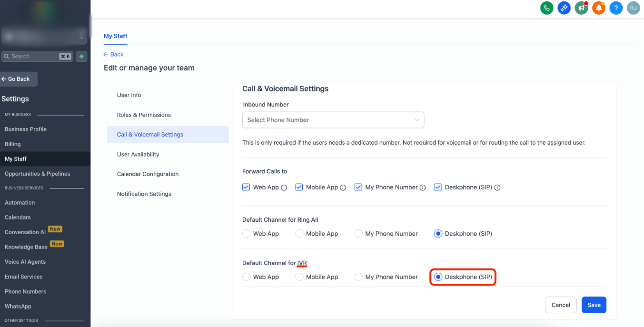
Task: Open My Staff in sidebar
Action: point(45,159)
